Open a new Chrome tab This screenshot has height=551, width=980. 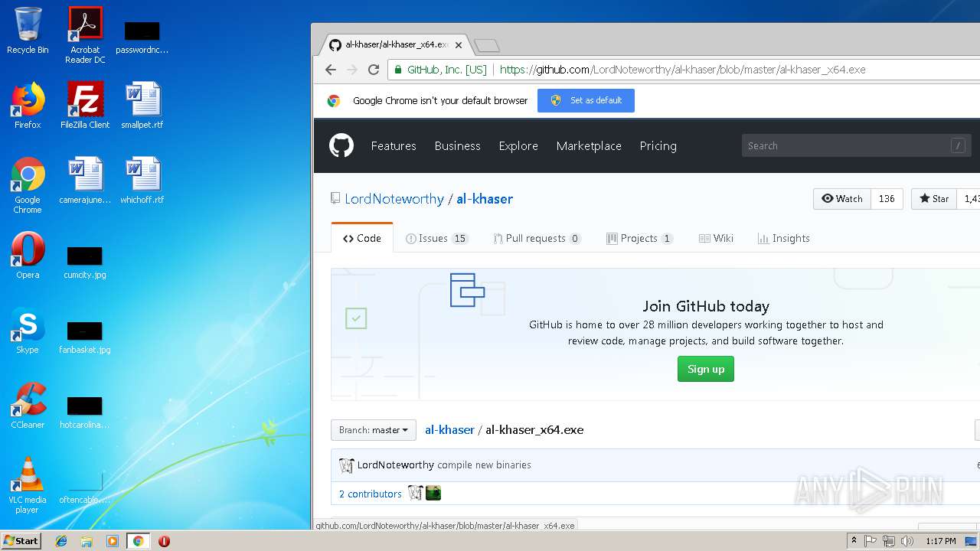coord(487,46)
